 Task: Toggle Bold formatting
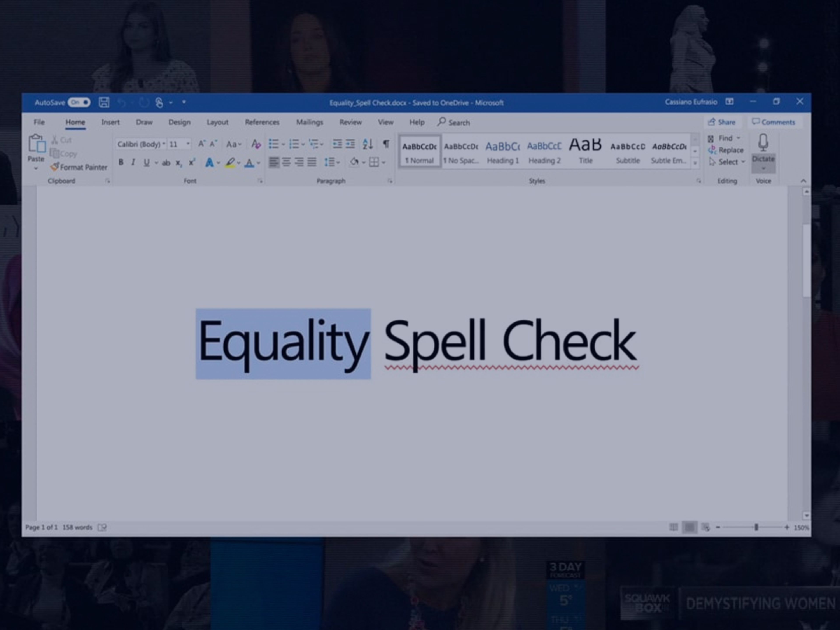[121, 163]
